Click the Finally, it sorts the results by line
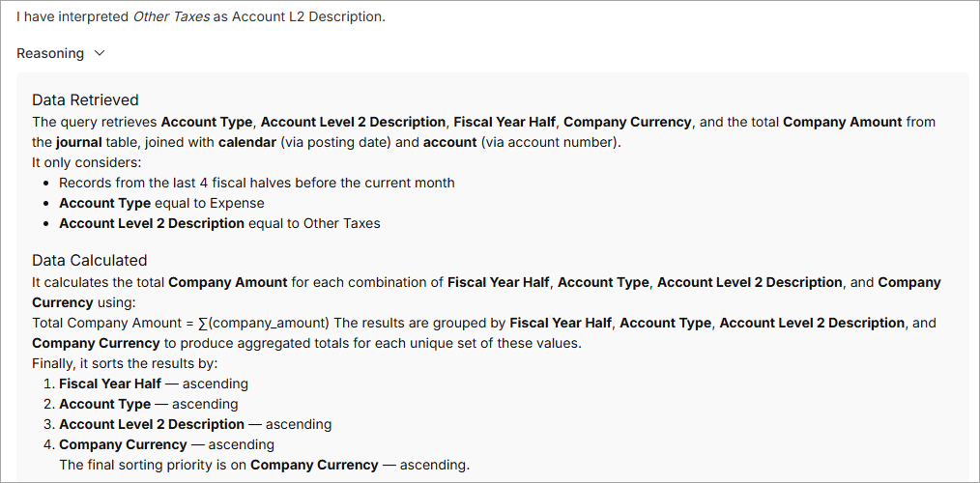Screen dimensions: 980x483 pyautogui.click(x=125, y=363)
